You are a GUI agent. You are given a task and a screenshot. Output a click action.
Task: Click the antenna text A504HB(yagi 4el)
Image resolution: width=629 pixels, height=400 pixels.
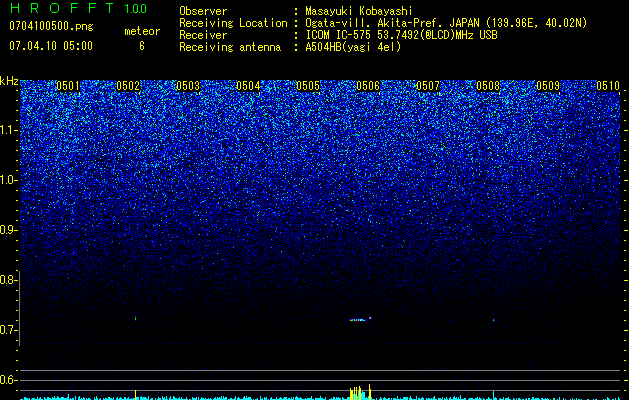tap(353, 47)
